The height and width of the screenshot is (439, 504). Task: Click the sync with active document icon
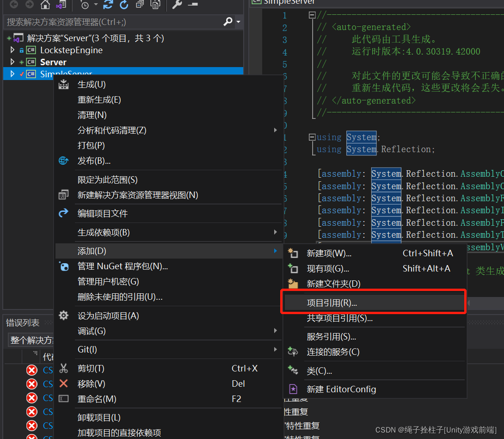pyautogui.click(x=108, y=5)
